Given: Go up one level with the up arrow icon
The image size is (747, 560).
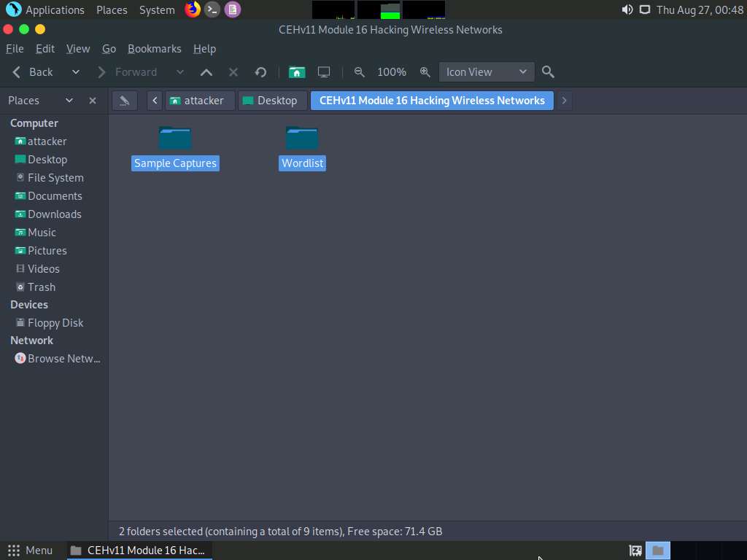Looking at the screenshot, I should point(206,71).
